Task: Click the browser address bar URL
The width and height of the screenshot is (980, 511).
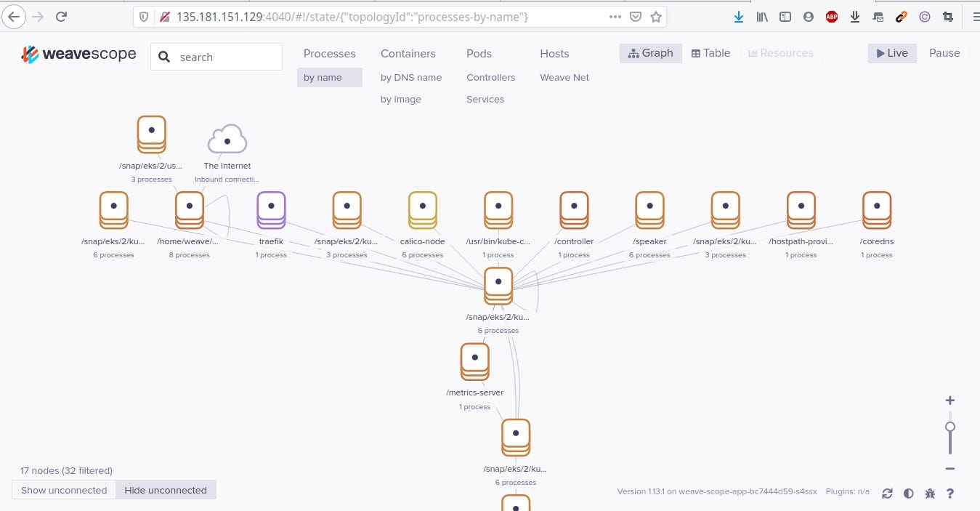Action: [352, 17]
